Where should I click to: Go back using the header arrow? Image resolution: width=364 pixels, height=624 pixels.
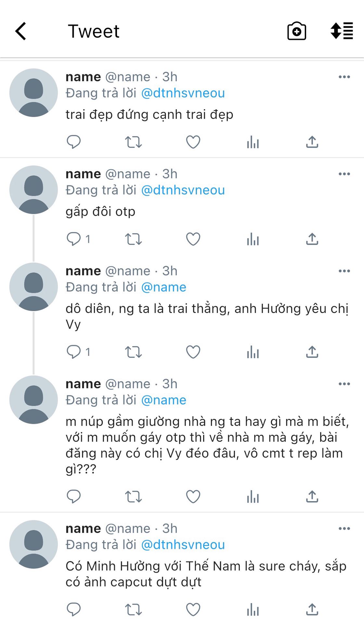[x=21, y=31]
